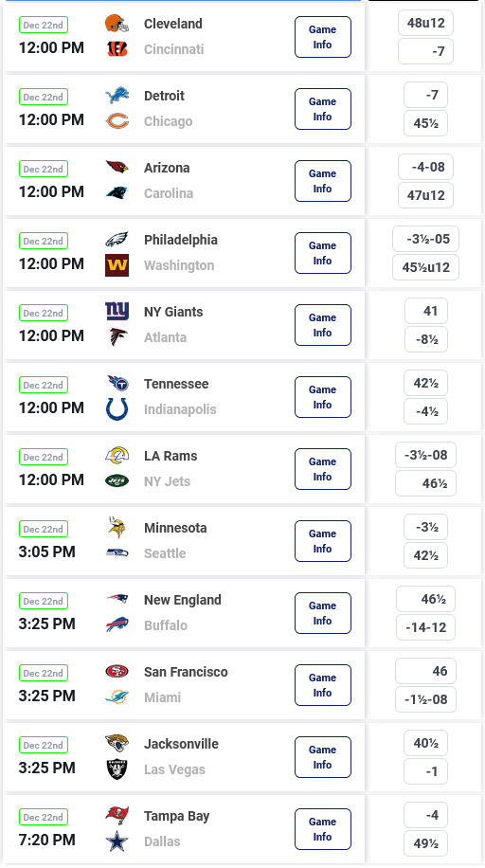Open Game Info for LA Rams vs NY Jets
Viewport: 485px width, 868px height.
[323, 469]
